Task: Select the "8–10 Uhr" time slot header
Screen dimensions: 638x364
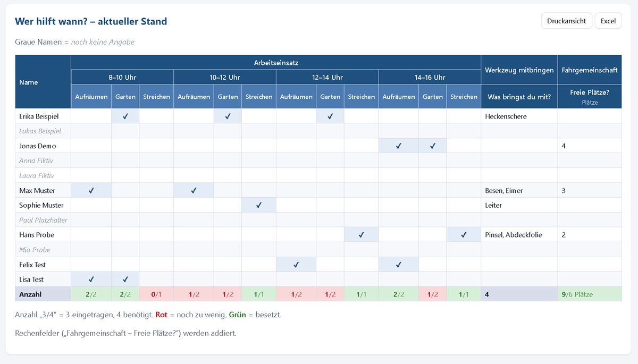Action: coord(122,77)
